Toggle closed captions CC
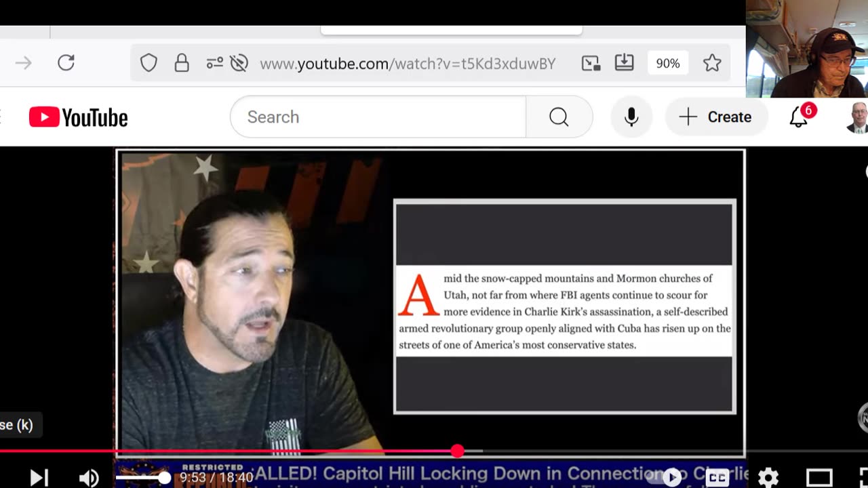Image resolution: width=868 pixels, height=488 pixels. point(717,478)
